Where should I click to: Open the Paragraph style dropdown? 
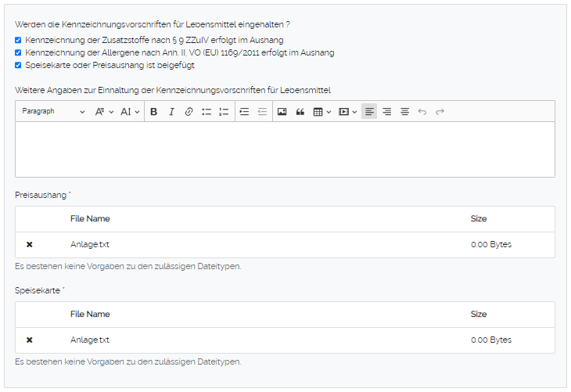53,112
